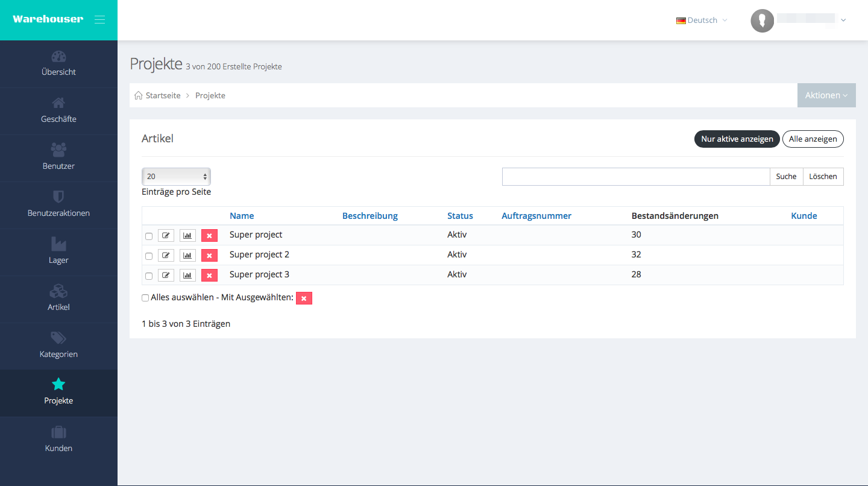This screenshot has height=486, width=868.
Task: Go to Startseite via home breadcrumb
Action: pos(158,95)
